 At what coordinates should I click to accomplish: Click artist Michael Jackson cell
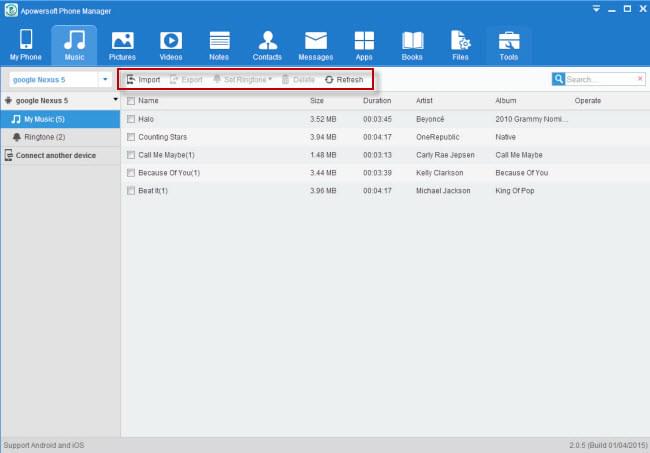pyautogui.click(x=443, y=191)
